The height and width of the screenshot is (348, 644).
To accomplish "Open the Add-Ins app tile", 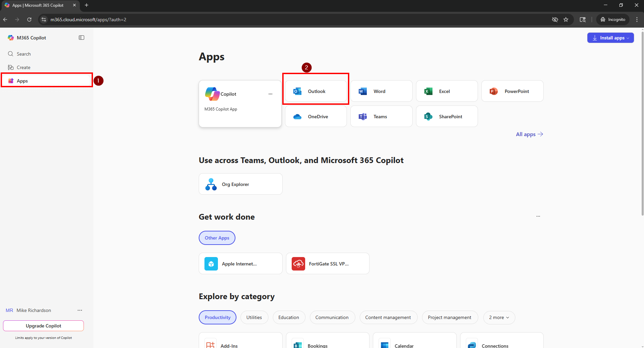I will click(x=240, y=340).
